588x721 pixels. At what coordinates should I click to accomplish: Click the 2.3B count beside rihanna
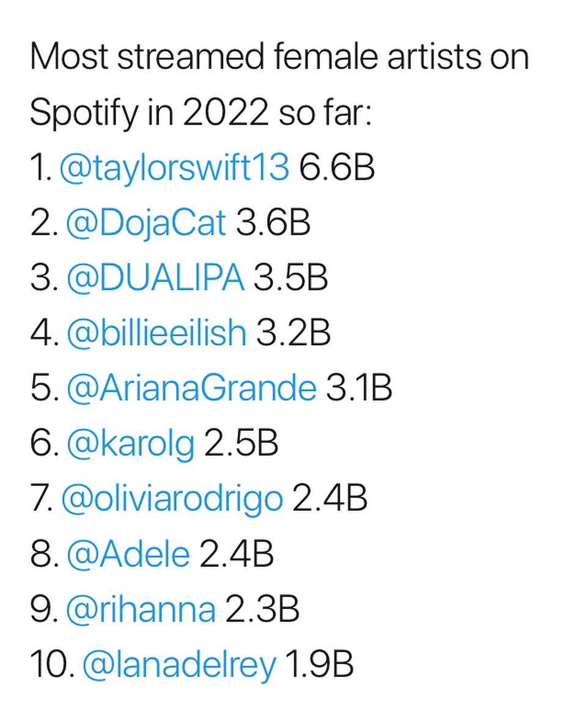click(262, 609)
